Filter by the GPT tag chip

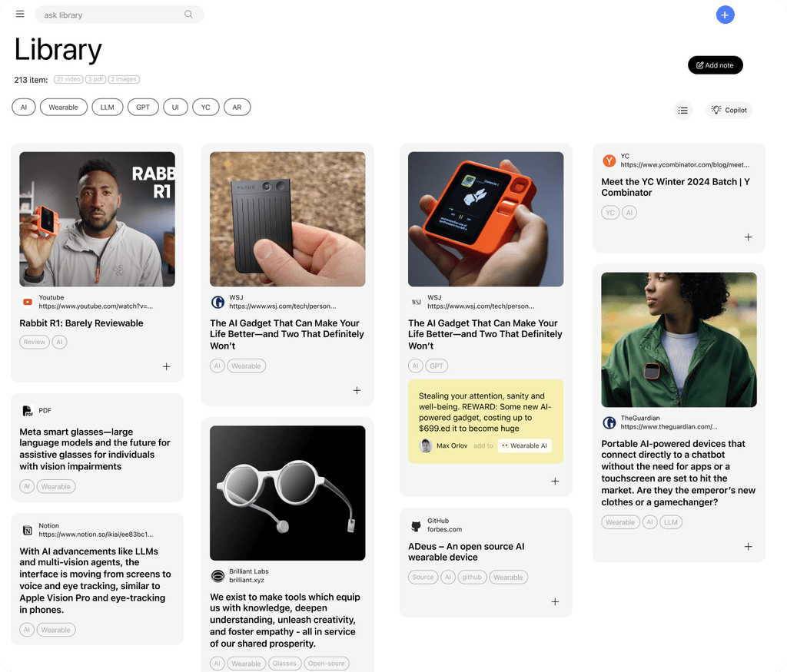[x=143, y=108]
